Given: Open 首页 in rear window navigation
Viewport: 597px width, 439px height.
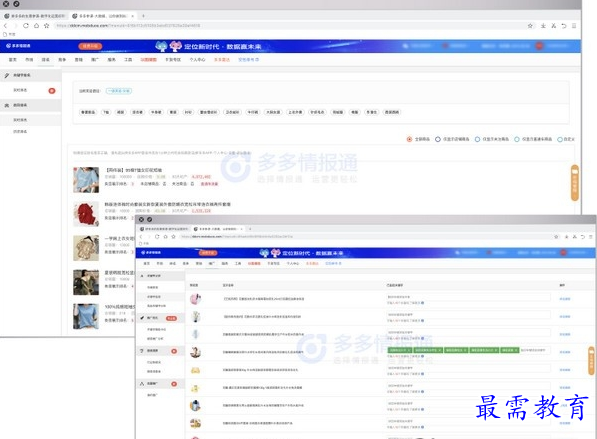Looking at the screenshot, I should click(13, 60).
